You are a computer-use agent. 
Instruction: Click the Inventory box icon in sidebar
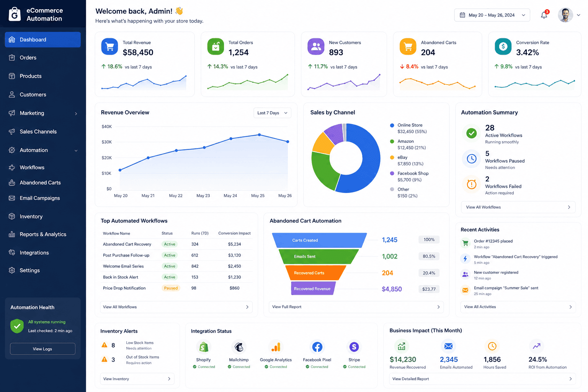[x=12, y=216]
